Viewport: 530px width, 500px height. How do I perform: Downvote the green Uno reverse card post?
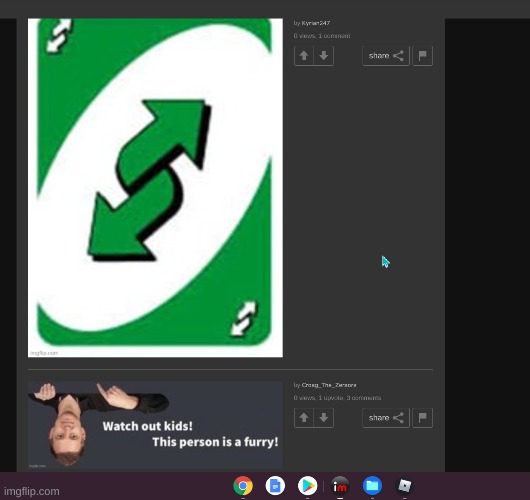[324, 56]
